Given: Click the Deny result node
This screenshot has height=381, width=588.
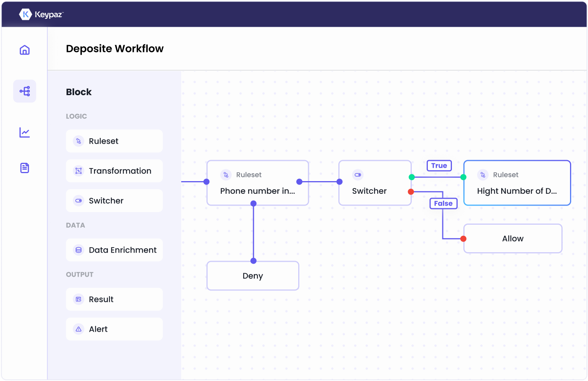Looking at the screenshot, I should pos(253,276).
